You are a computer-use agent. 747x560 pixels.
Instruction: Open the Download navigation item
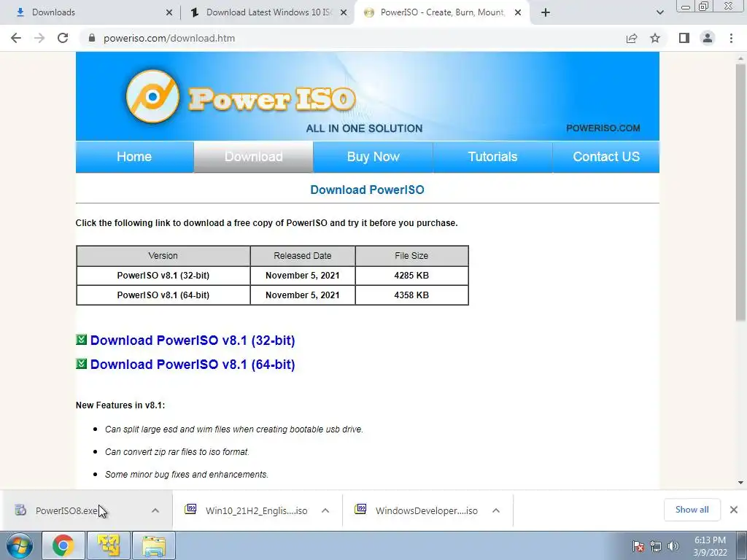[x=253, y=157]
